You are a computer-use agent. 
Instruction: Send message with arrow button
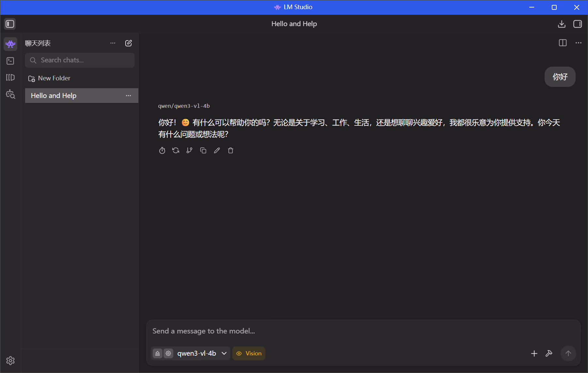(568, 353)
